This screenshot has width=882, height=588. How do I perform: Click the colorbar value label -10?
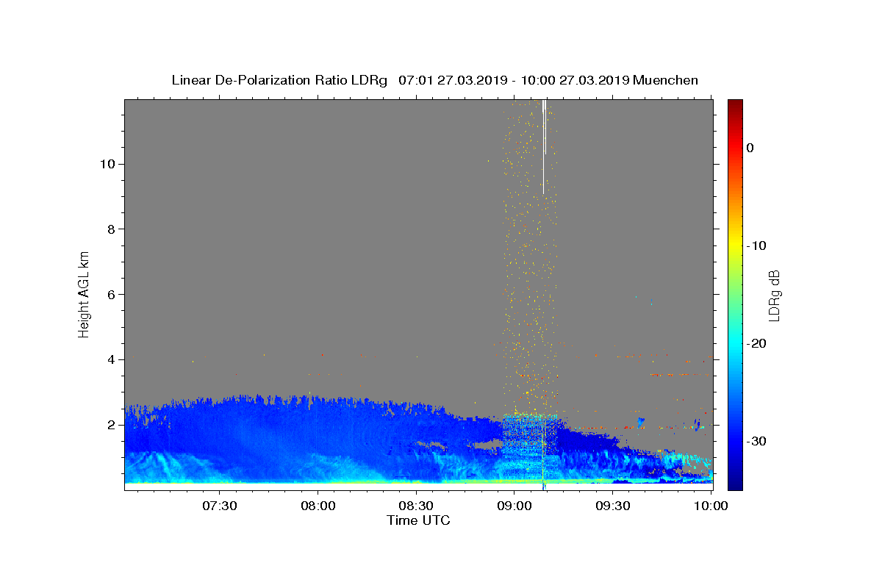[756, 245]
